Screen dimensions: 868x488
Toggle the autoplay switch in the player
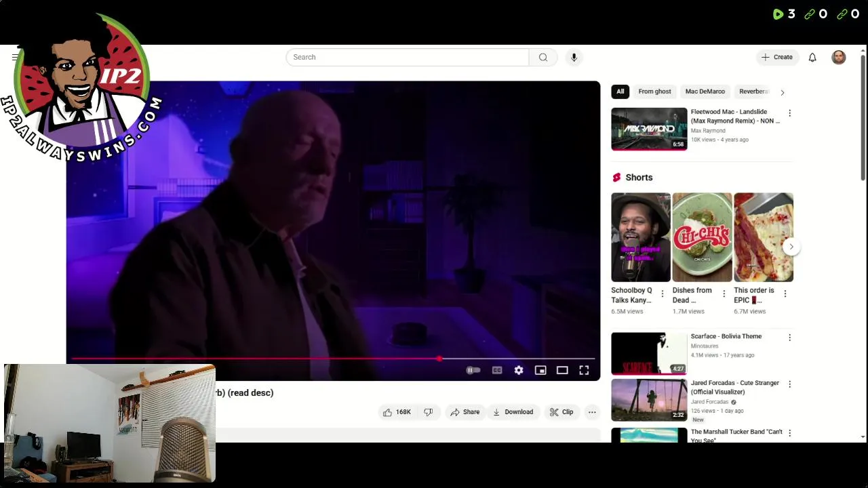point(473,370)
